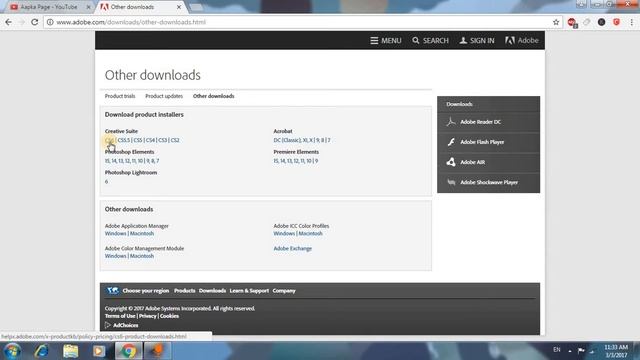This screenshot has height=360, width=640.
Task: Go back using the browser back arrow
Action: coord(9,22)
